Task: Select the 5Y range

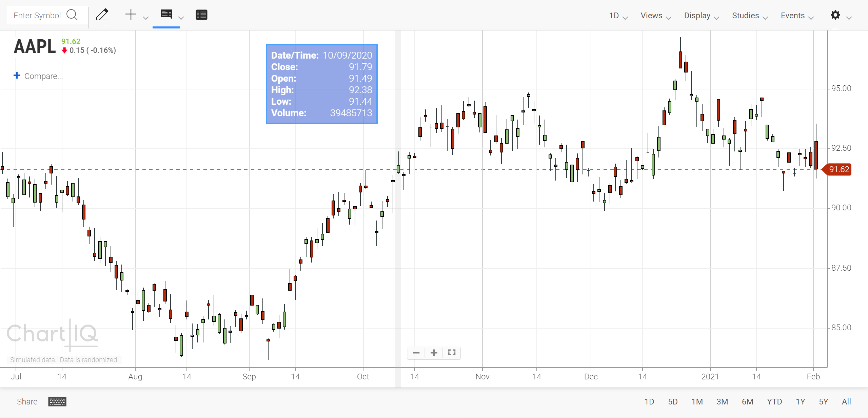Action: [x=823, y=402]
